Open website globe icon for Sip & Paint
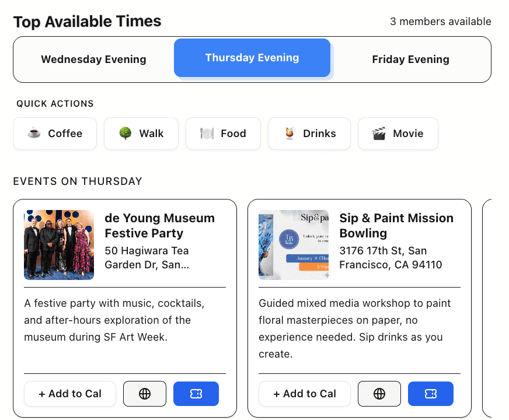 pyautogui.click(x=379, y=394)
